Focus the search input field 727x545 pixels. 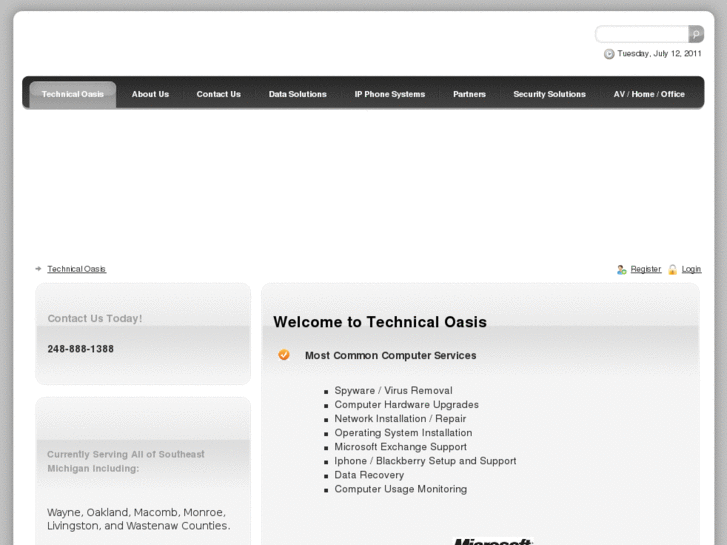click(x=642, y=34)
